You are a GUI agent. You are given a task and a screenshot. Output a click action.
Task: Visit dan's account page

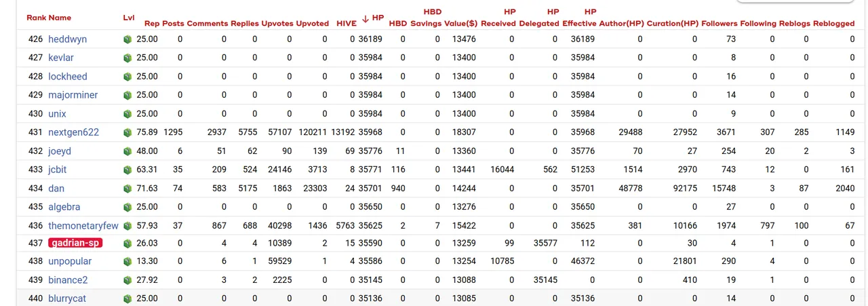pos(56,189)
